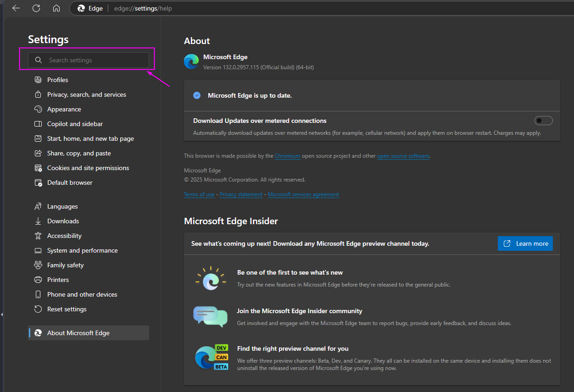
Task: Click the Appearance palette icon
Action: coord(38,109)
